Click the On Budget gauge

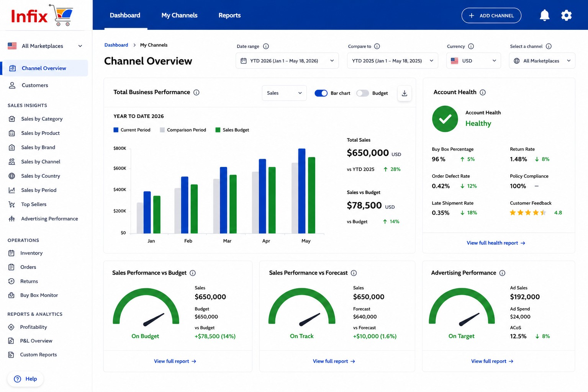click(x=146, y=307)
